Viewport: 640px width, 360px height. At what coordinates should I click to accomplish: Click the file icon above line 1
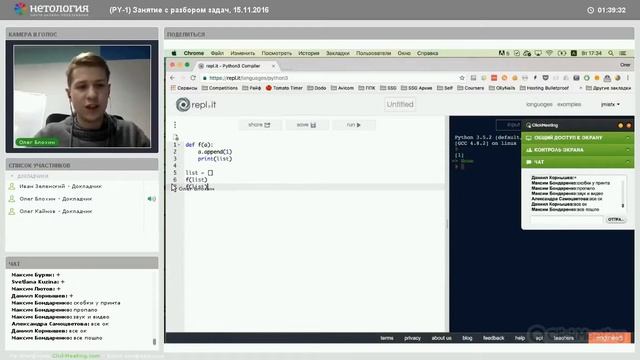[176, 138]
